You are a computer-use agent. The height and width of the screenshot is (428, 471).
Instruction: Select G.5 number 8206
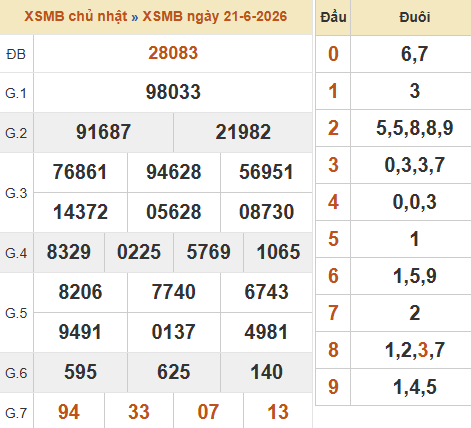tap(80, 292)
